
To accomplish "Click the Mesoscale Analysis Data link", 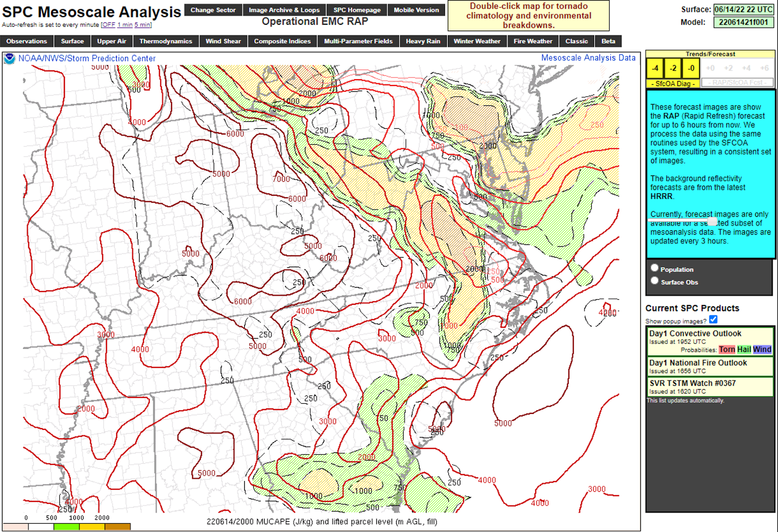I will click(588, 58).
